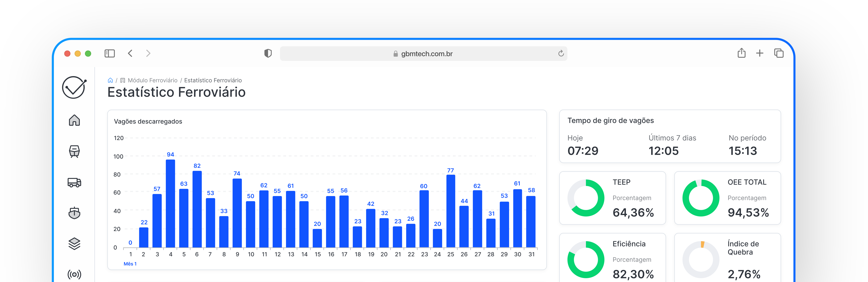Open the train module sidebar icon
The image size is (868, 282).
pos(74,151)
